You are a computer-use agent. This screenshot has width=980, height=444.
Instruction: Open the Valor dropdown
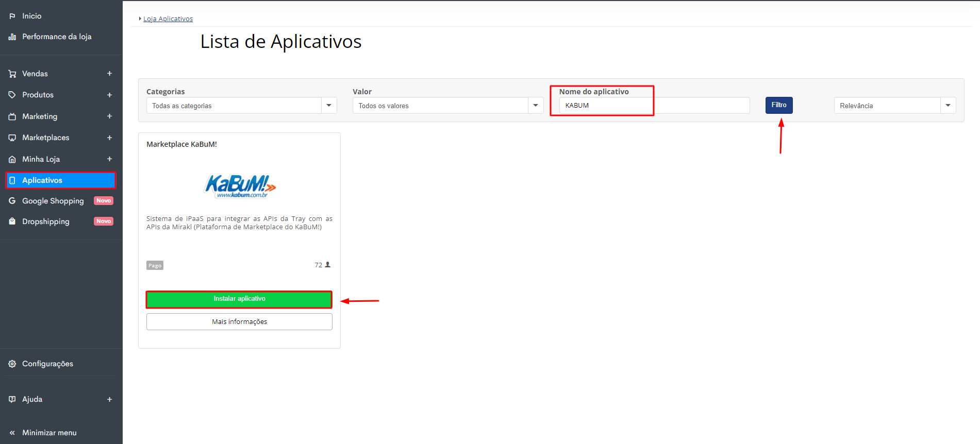click(448, 106)
